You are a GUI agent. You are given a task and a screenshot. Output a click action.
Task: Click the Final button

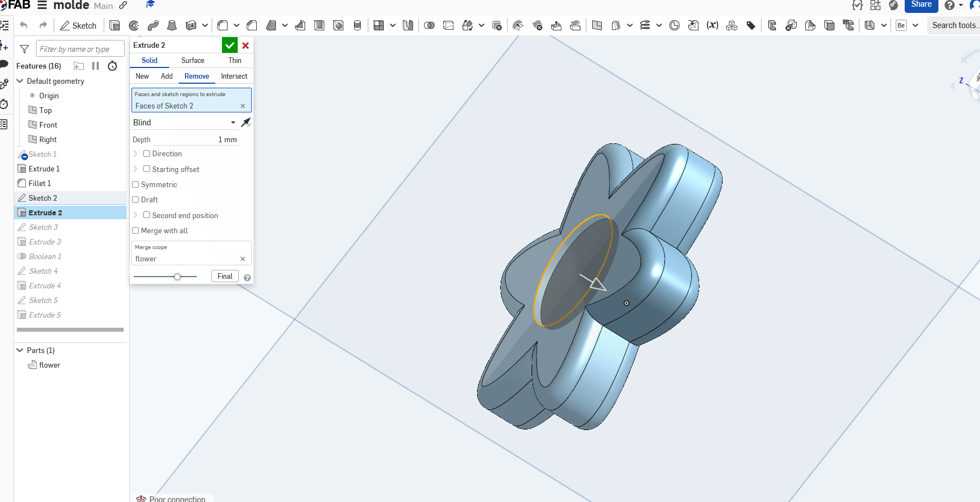(x=225, y=276)
